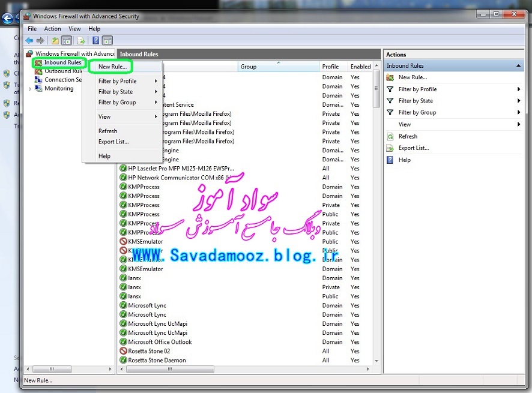
Task: Click Export List... link in Actions pane
Action: (x=414, y=148)
